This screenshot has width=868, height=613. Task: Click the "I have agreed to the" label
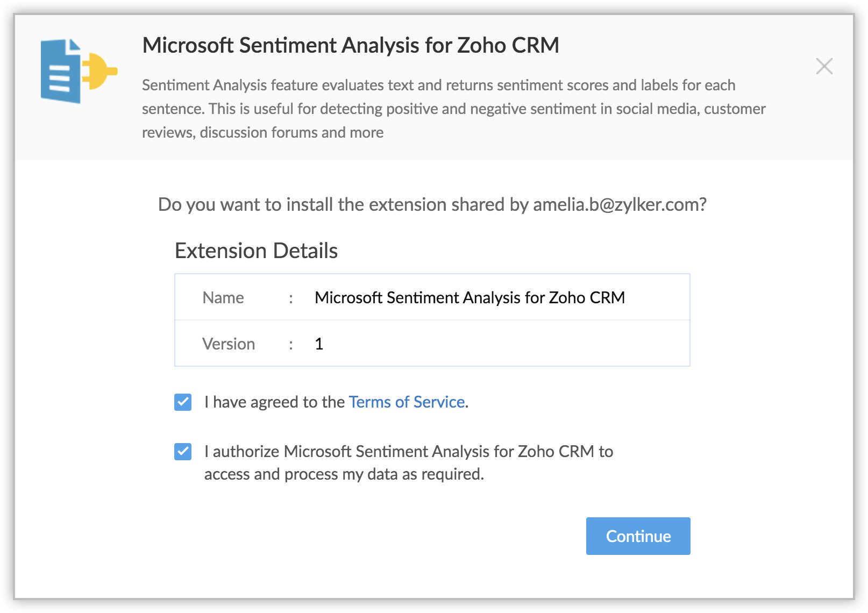274,402
